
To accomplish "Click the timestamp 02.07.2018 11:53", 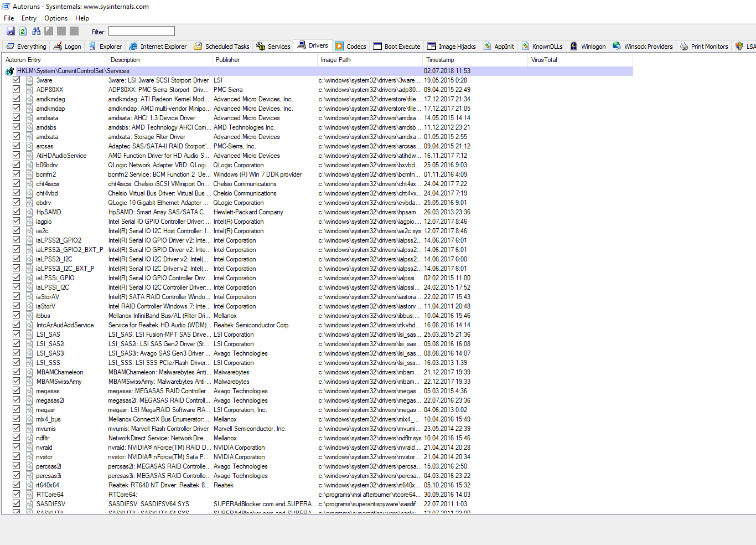I will click(447, 71).
